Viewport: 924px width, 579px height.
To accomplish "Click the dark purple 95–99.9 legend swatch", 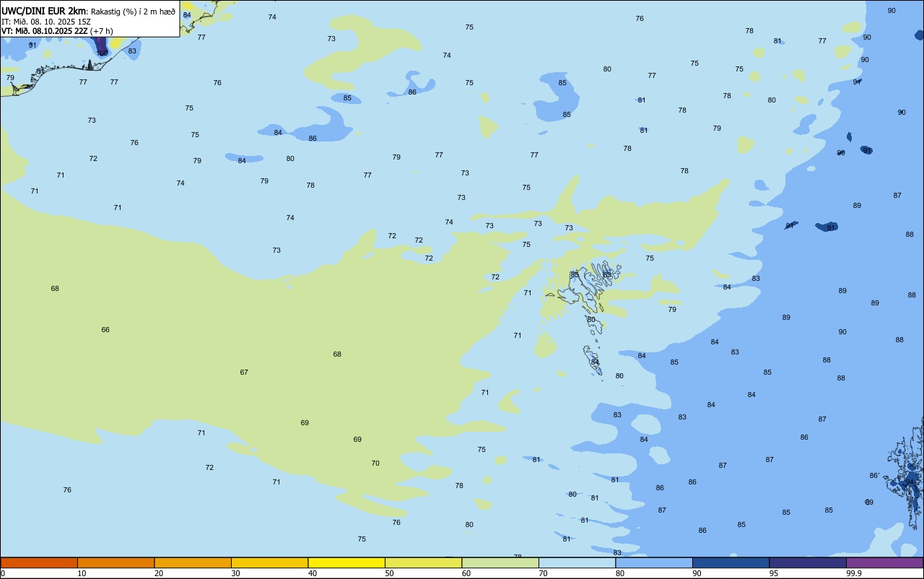I will (808, 562).
